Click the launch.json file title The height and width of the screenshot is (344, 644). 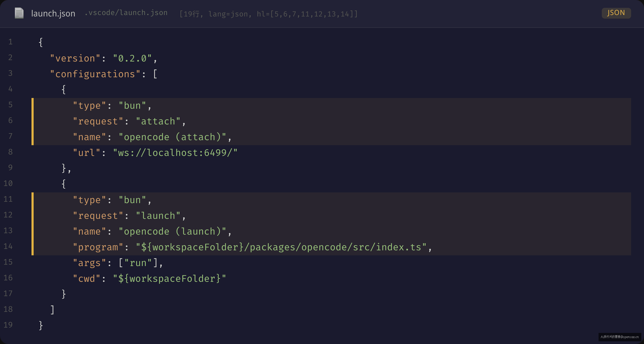(53, 13)
